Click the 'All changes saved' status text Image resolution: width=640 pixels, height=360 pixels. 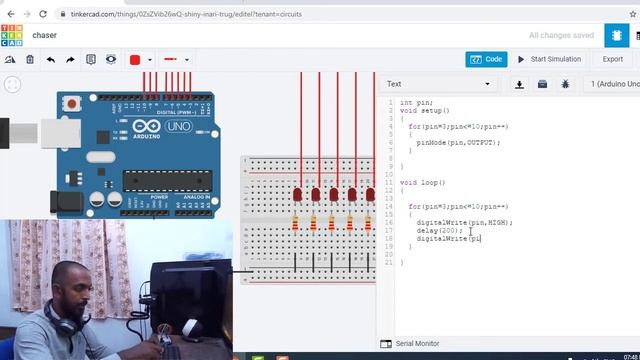coord(561,36)
